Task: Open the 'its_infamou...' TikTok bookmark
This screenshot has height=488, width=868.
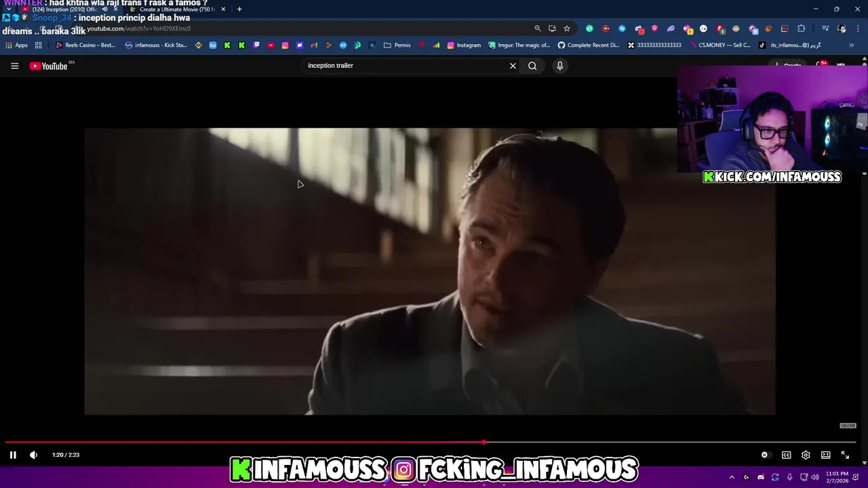Action: coord(790,45)
